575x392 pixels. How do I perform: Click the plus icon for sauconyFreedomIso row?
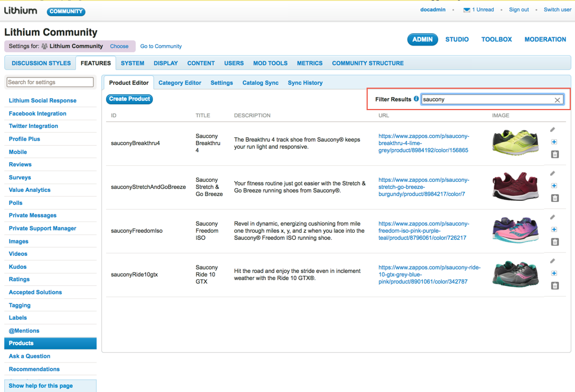(x=554, y=230)
